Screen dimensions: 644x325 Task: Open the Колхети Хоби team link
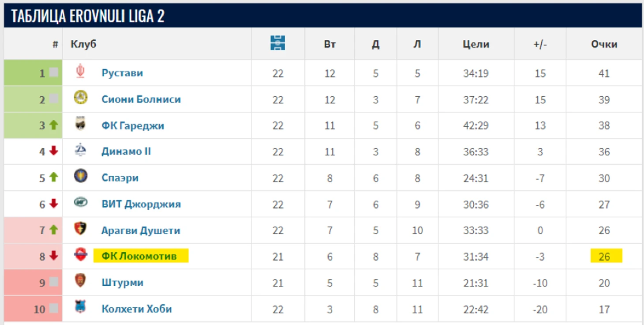(137, 309)
